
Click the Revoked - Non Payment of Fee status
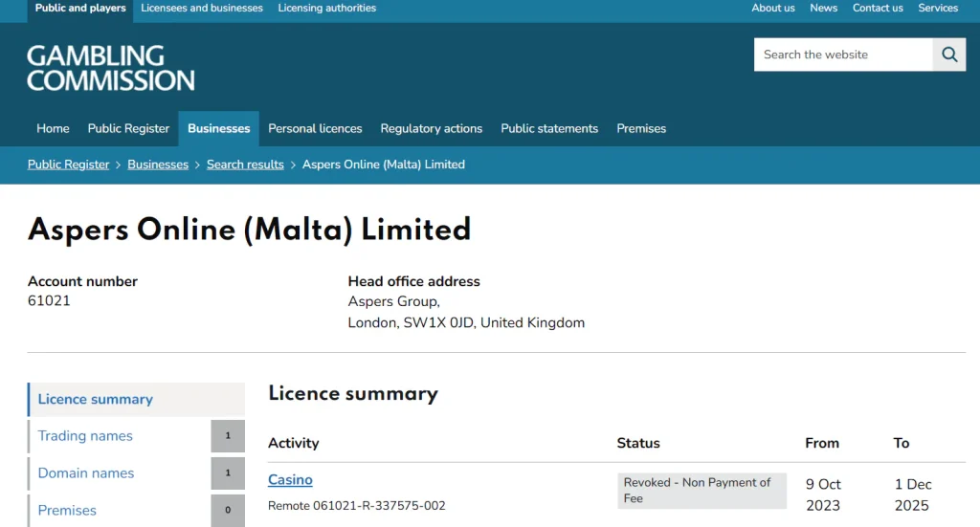702,491
